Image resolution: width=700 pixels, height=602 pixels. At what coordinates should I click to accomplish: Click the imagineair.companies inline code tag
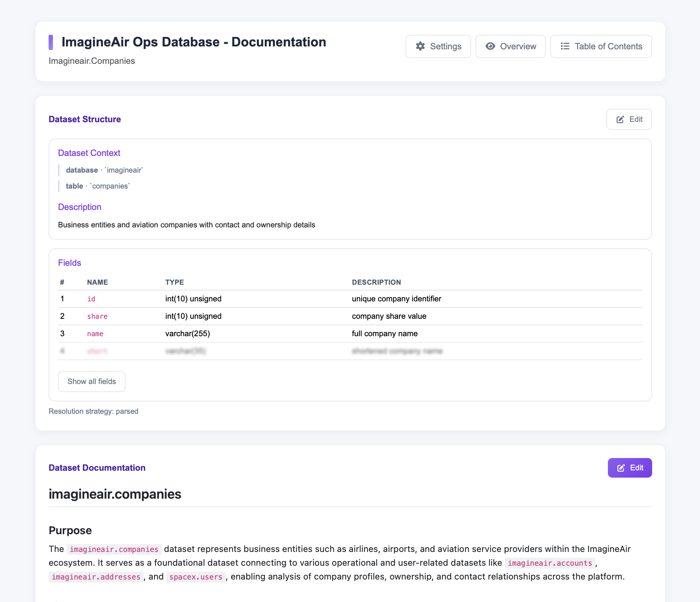[114, 549]
